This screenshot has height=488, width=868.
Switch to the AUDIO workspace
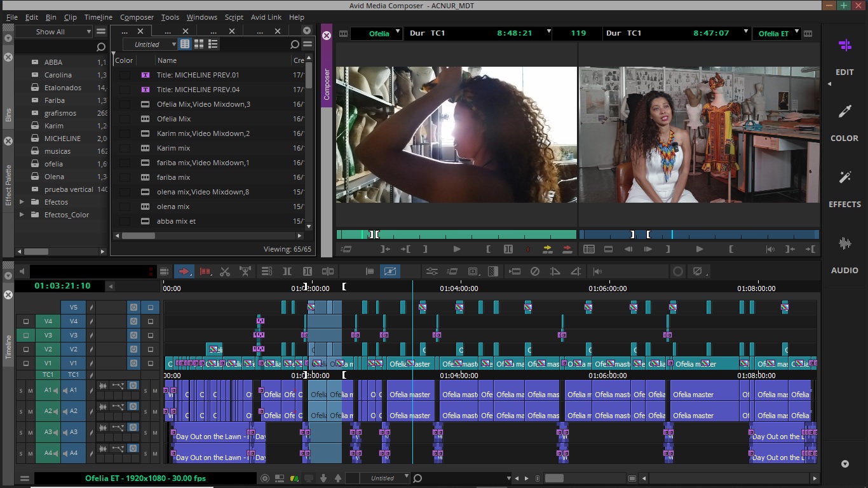click(844, 255)
